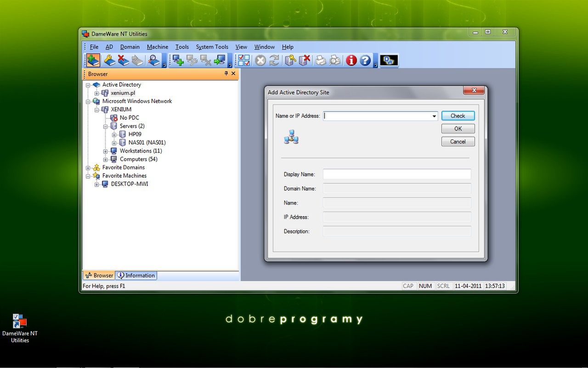Open the AD menu
The image size is (588, 368).
pos(109,47)
